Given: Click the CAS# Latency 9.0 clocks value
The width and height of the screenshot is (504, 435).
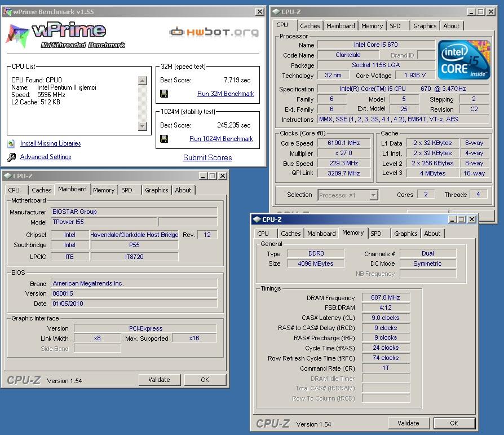Looking at the screenshot, I should [386, 318].
